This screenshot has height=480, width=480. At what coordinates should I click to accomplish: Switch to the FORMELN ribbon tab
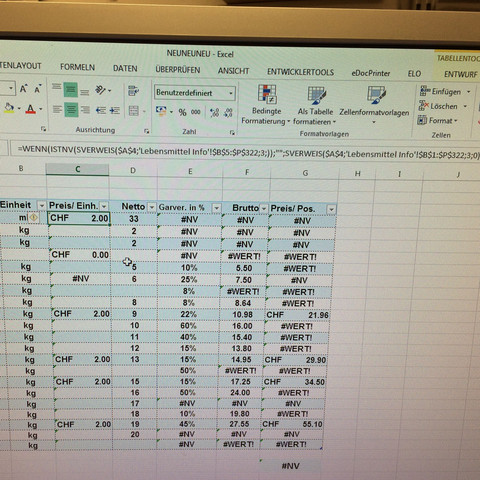(77, 67)
